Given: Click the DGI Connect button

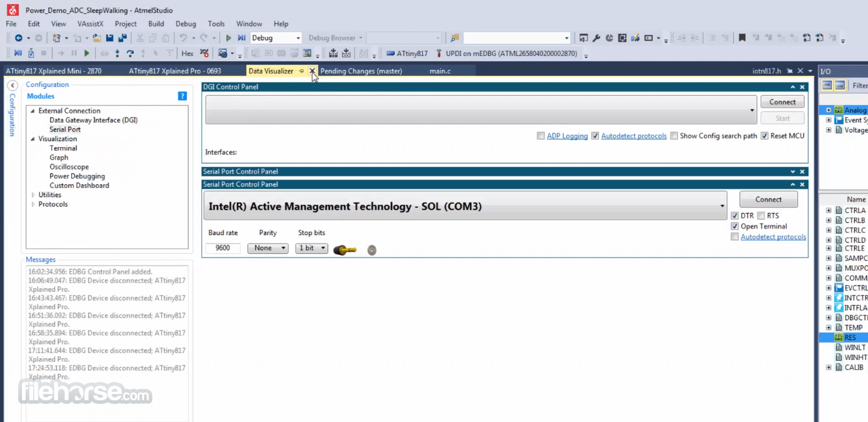Looking at the screenshot, I should pyautogui.click(x=782, y=102).
